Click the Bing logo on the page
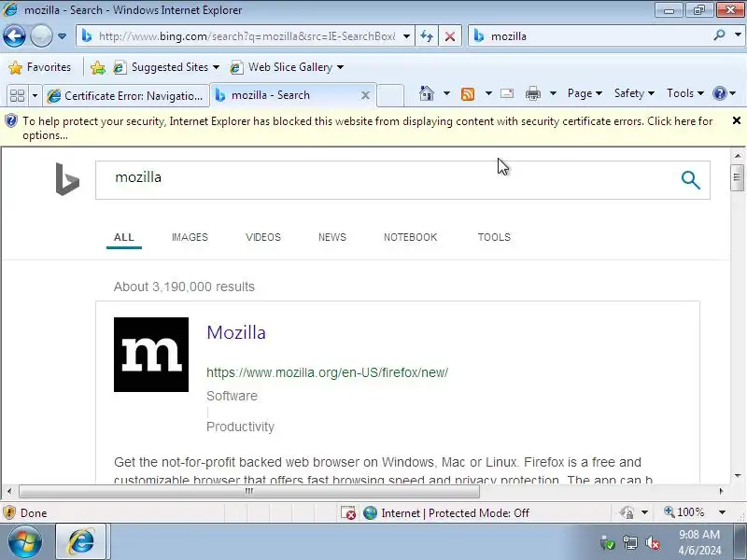This screenshot has width=747, height=560. click(67, 179)
